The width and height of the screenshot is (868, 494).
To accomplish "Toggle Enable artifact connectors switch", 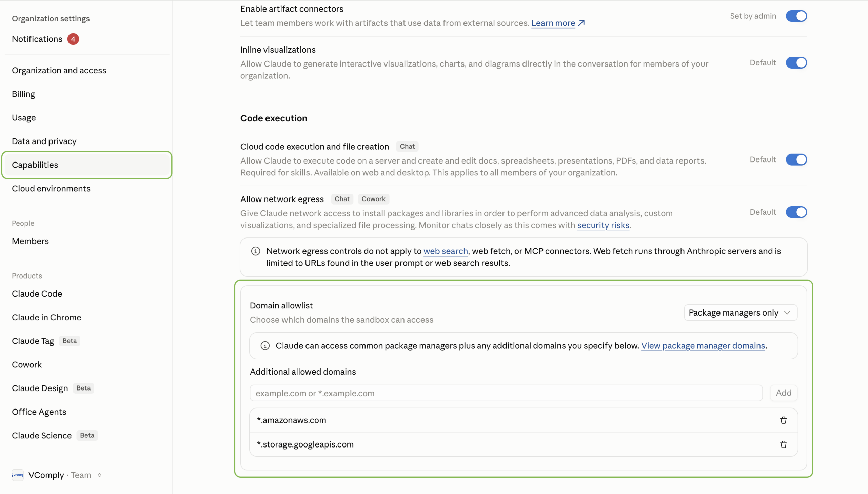I will pos(796,16).
